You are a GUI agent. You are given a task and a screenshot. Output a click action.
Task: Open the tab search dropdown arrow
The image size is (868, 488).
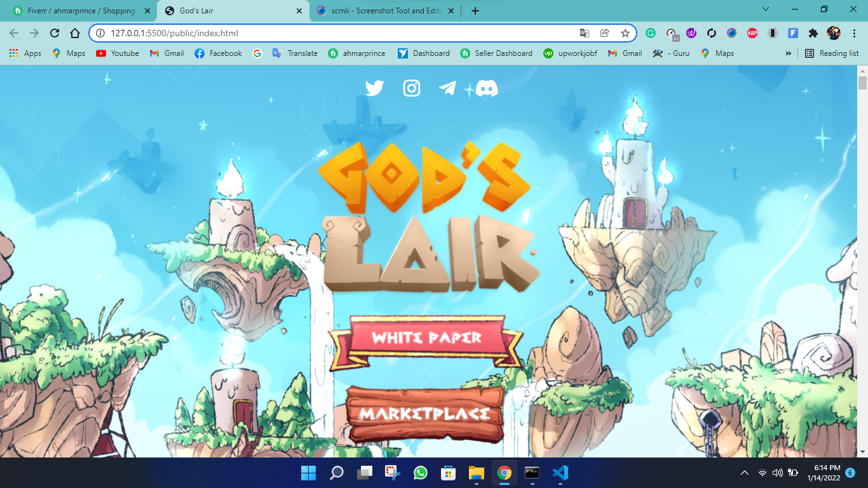[766, 10]
